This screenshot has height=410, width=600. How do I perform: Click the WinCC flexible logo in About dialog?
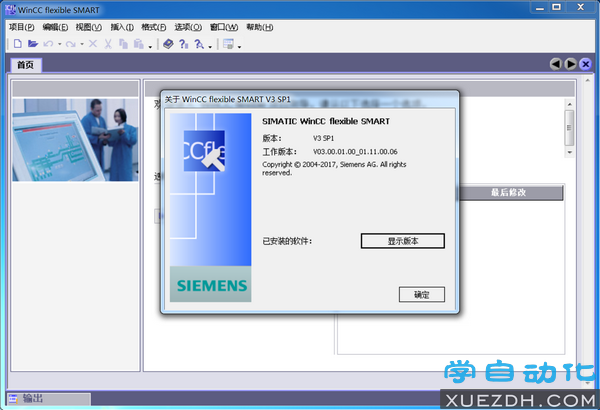tap(204, 150)
